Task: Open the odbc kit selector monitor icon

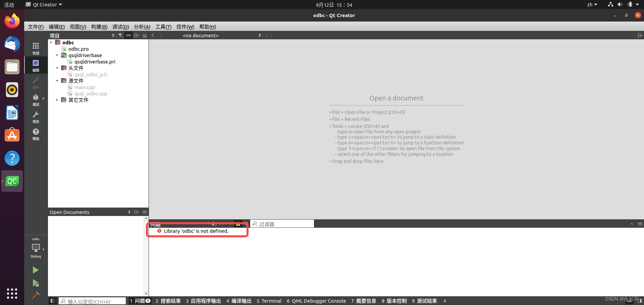Action: coord(36,248)
